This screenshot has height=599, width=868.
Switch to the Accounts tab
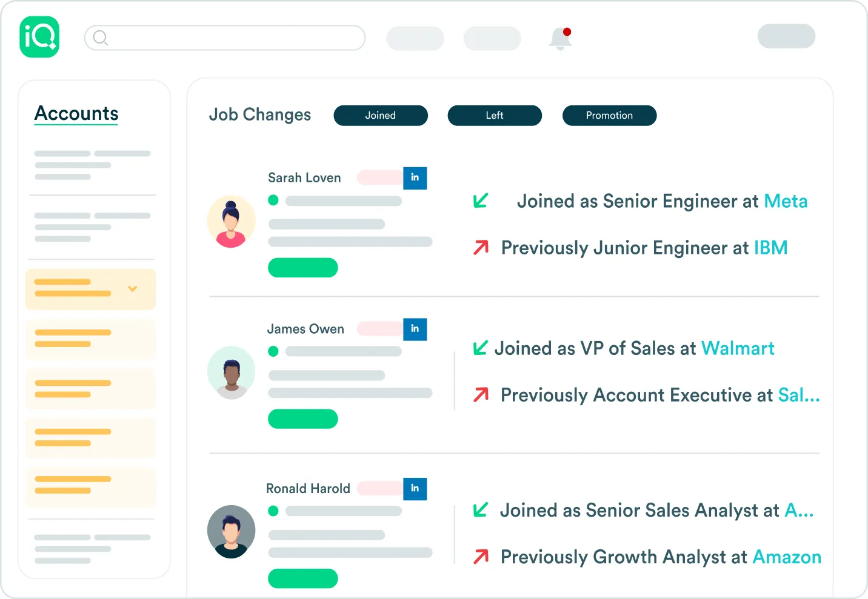pos(76,113)
